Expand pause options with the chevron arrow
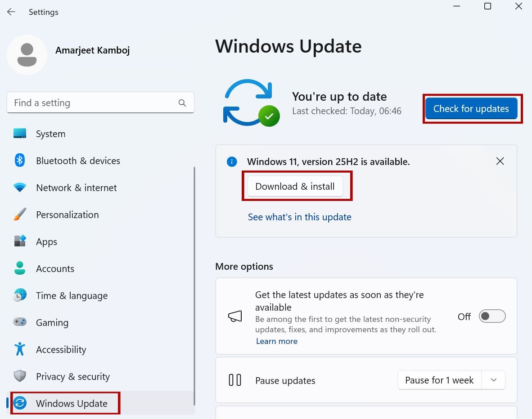This screenshot has width=532, height=419. click(x=493, y=380)
